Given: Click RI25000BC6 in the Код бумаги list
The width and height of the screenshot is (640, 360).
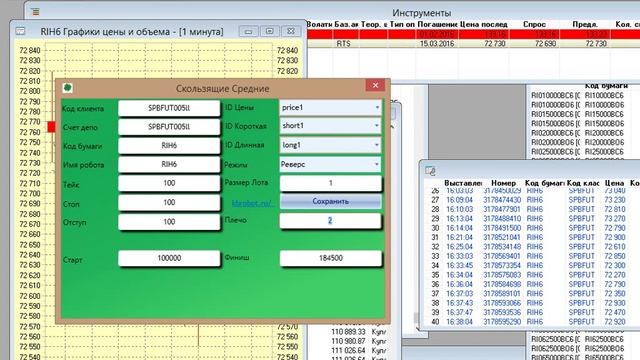Looking at the screenshot, I should pyautogui.click(x=604, y=152).
